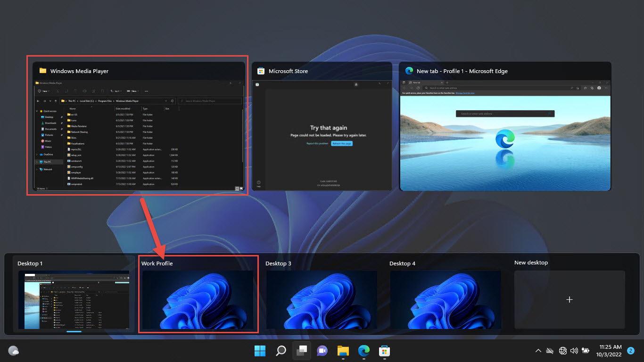
Task: Click the network globe tray icon
Action: point(562,351)
